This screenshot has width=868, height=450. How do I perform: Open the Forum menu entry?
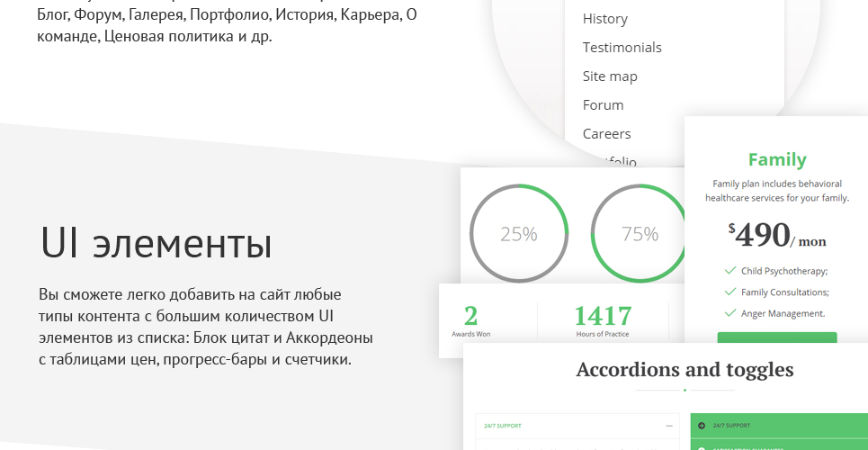point(603,105)
